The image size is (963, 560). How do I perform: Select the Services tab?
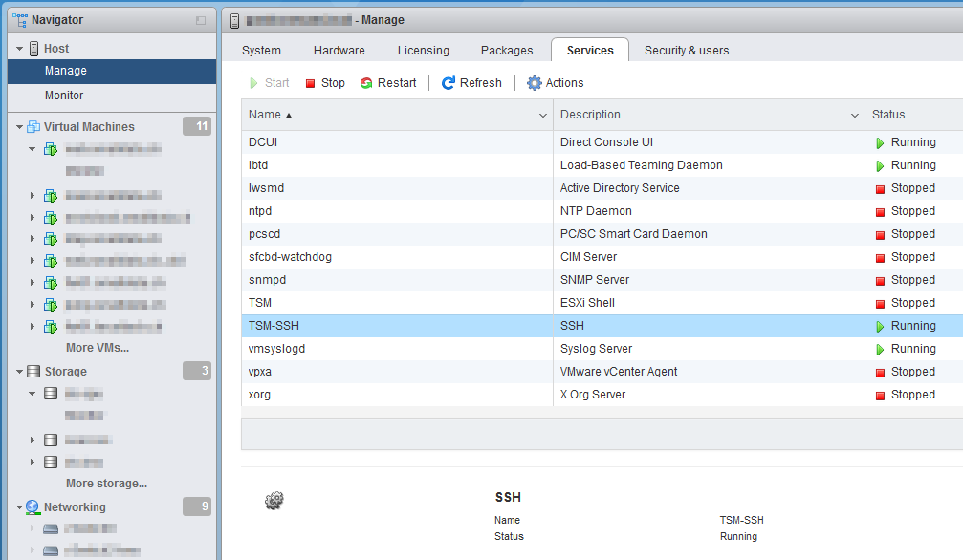590,51
